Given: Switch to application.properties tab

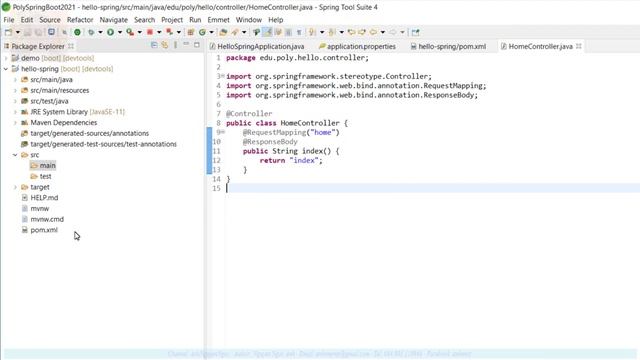Looking at the screenshot, I should tap(358, 47).
